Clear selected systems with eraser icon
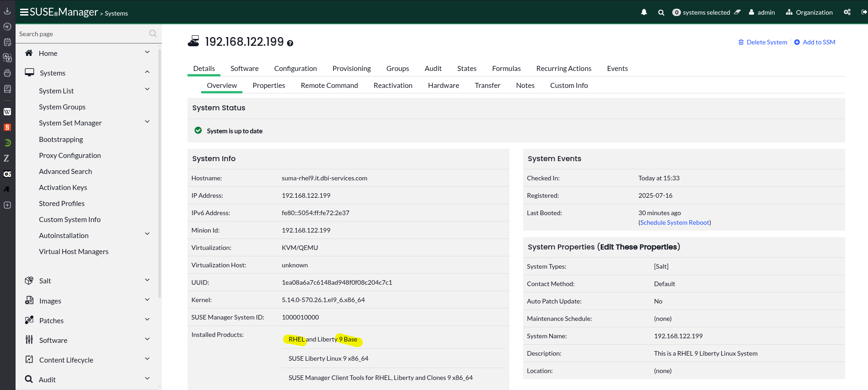Screen dimensions: 868x390 coord(737,12)
